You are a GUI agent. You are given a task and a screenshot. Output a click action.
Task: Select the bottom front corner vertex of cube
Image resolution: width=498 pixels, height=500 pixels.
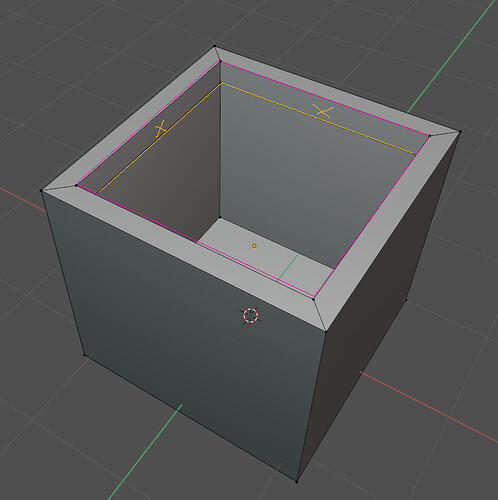pos(297,481)
